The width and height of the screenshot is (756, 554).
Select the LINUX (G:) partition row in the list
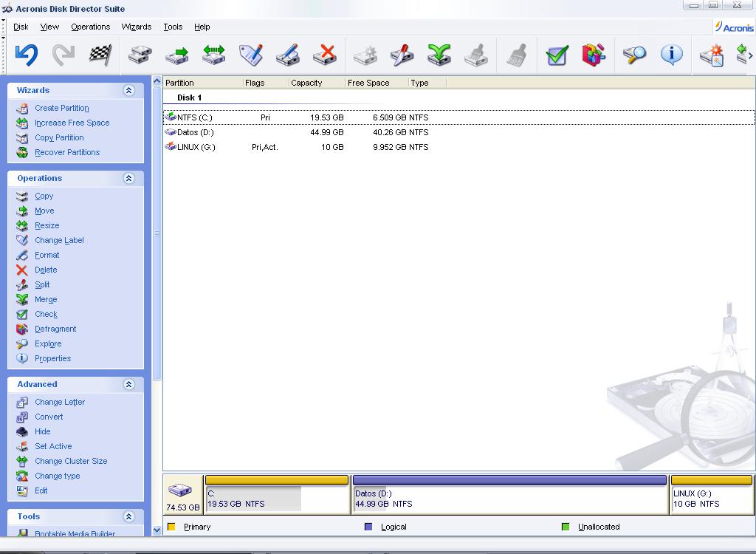459,147
